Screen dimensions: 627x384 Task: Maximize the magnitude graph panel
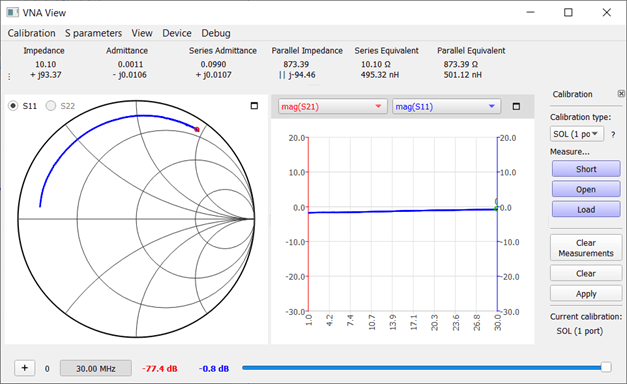tap(516, 106)
